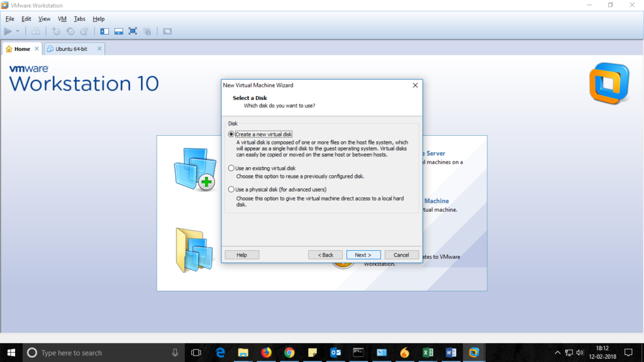The height and width of the screenshot is (362, 644).
Task: Open Excel from the taskbar
Action: [428, 353]
